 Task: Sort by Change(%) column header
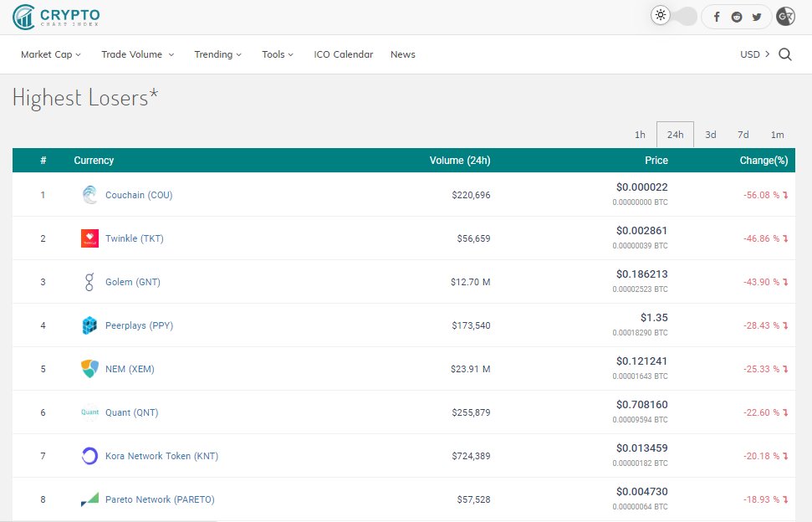(x=763, y=161)
